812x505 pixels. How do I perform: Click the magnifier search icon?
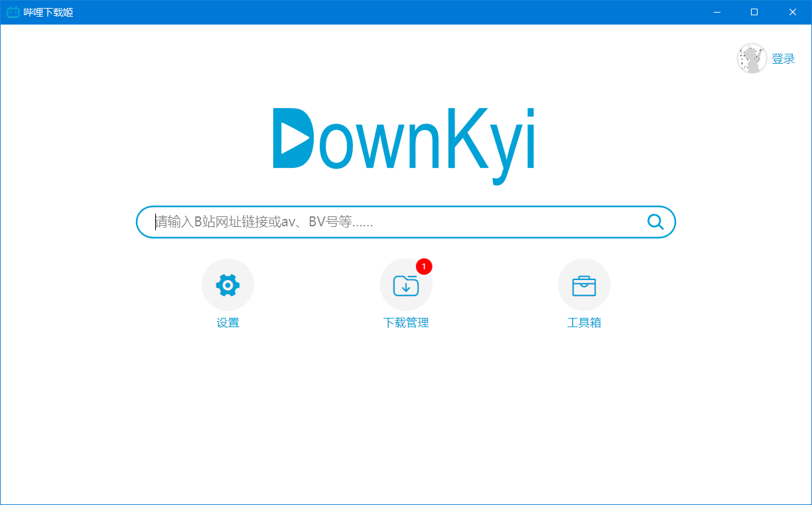(x=655, y=222)
